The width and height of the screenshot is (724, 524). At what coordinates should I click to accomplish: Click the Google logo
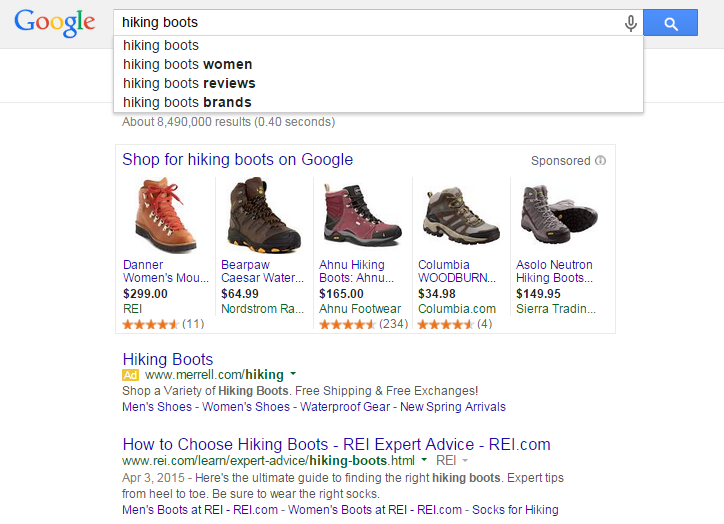(55, 22)
